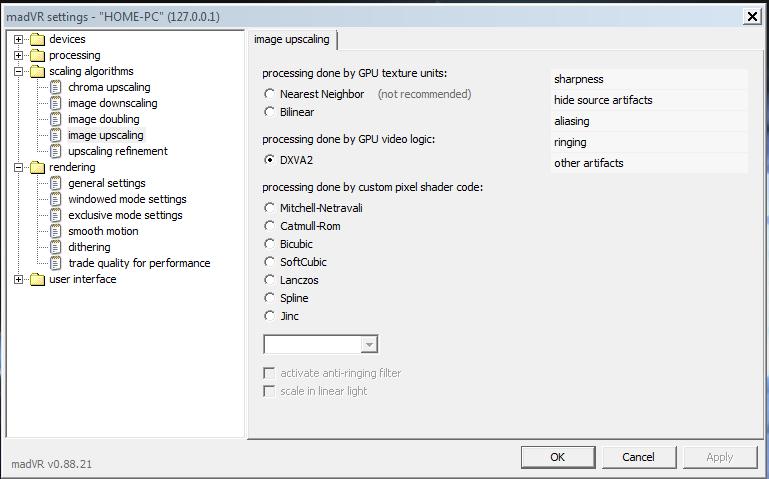The height and width of the screenshot is (479, 769).
Task: Click the user interface folder icon
Action: (37, 279)
